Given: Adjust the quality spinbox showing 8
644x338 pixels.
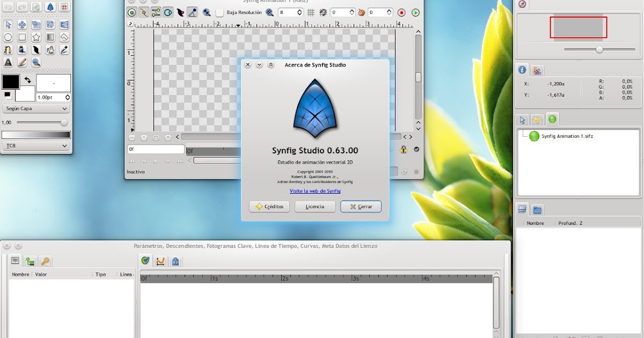Looking at the screenshot, I should pyautogui.click(x=290, y=12).
